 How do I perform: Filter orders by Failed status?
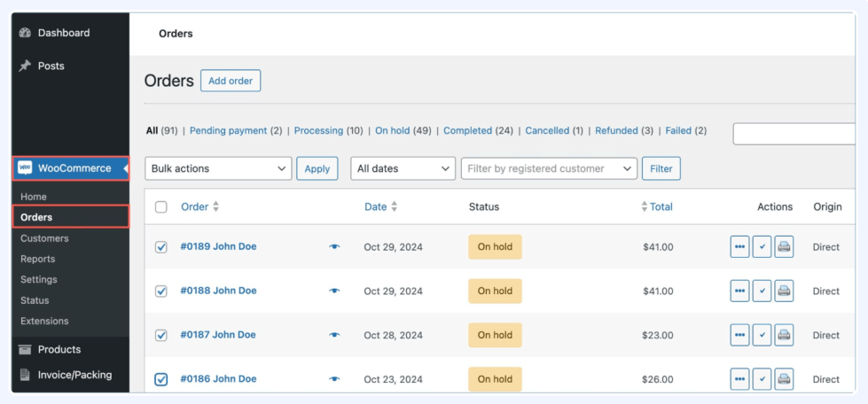click(678, 130)
